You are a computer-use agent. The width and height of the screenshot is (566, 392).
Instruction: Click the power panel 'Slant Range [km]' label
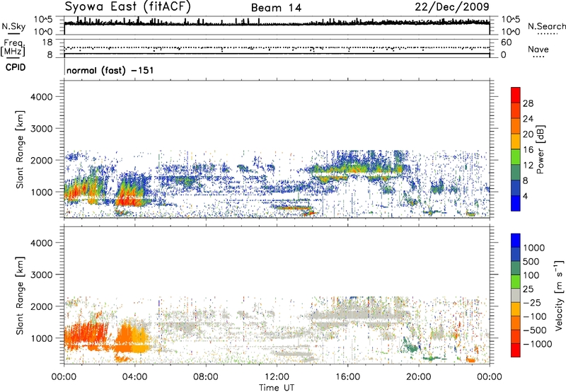pos(20,149)
